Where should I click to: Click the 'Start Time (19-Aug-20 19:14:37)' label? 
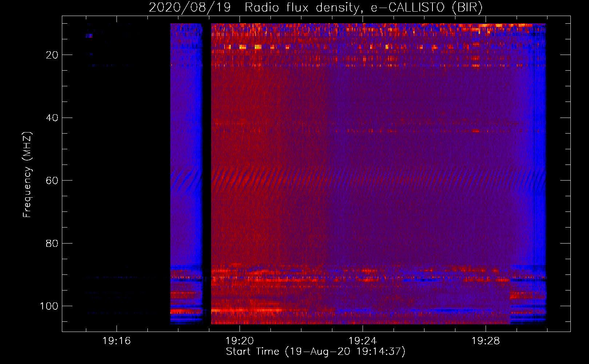pyautogui.click(x=316, y=352)
